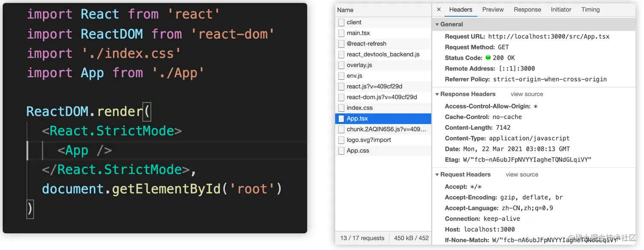This screenshot has height=250, width=644.
Task: Click the Access-Control-Allow-Origin header
Action: tap(491, 106)
